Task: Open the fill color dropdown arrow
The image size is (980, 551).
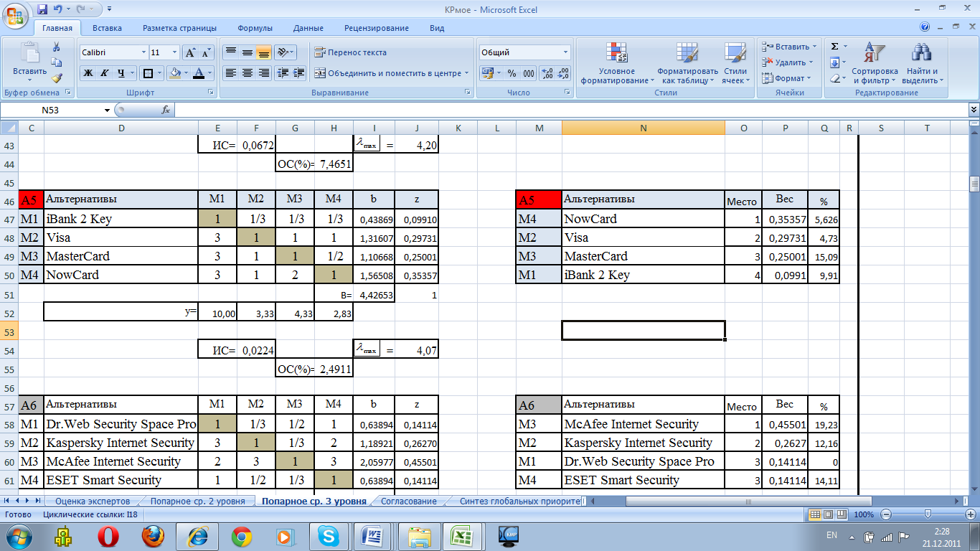Action: click(186, 73)
